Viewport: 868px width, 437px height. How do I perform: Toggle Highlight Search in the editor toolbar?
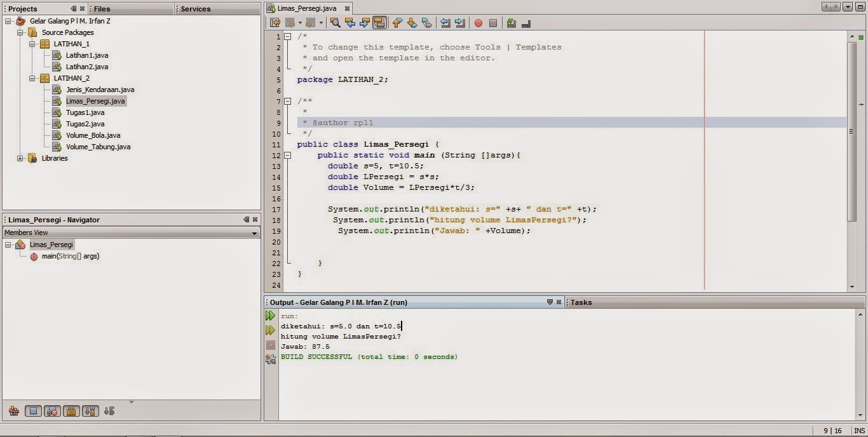pos(379,23)
